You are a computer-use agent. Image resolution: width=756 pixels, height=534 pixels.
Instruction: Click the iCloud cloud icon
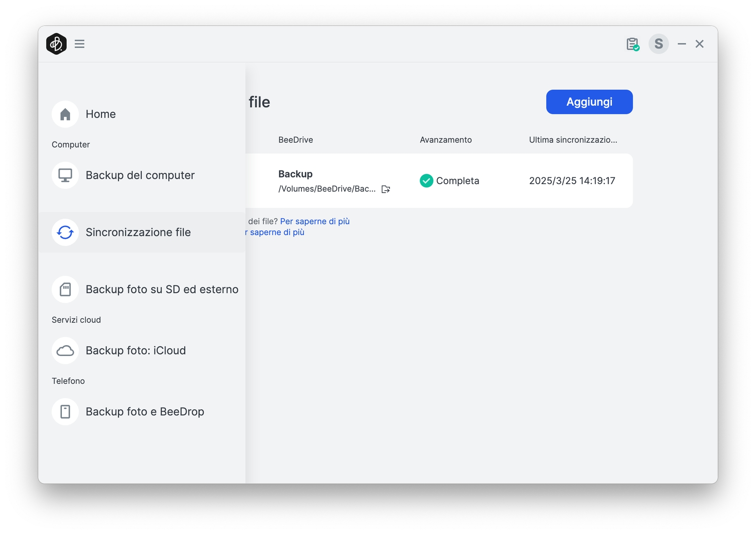coord(65,350)
